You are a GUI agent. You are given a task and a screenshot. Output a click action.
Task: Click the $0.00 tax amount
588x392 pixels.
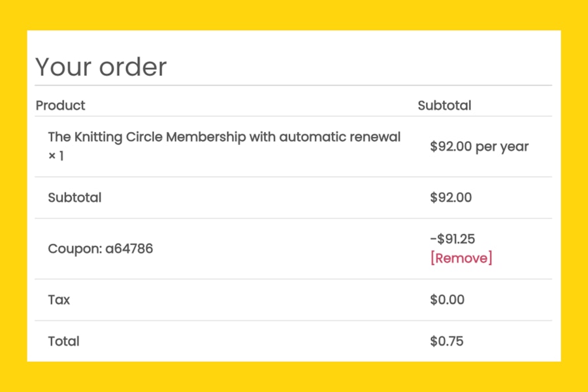pos(447,300)
